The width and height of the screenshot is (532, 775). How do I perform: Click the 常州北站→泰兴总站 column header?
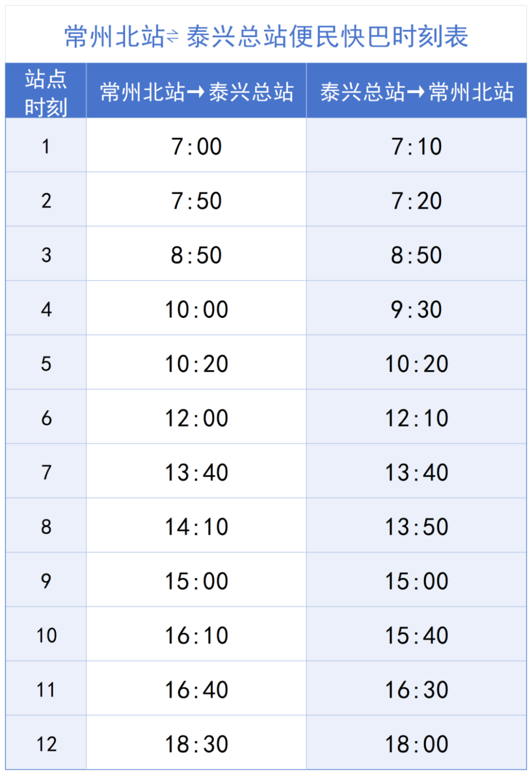click(197, 91)
